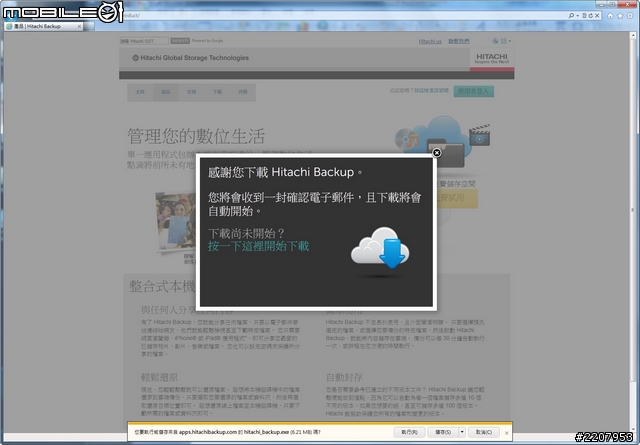Image resolution: width=640 pixels, height=445 pixels.
Task: Click the Hitachi Global Storage Technologies logo
Action: (x=190, y=58)
